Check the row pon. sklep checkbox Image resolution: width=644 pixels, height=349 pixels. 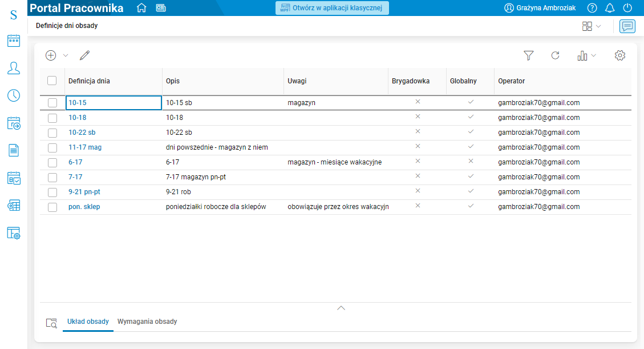[52, 207]
